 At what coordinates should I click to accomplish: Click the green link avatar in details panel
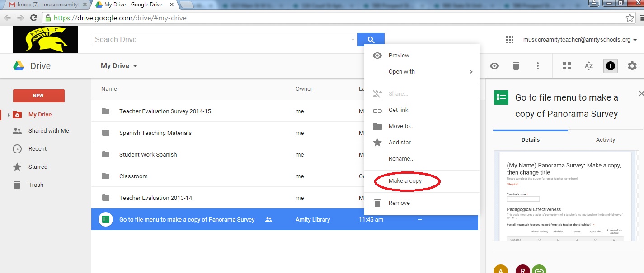click(539, 269)
